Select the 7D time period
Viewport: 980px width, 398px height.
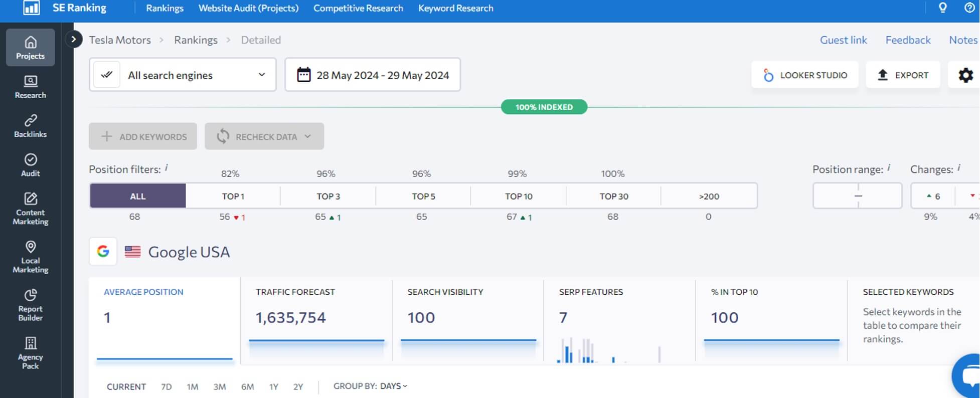(x=167, y=386)
